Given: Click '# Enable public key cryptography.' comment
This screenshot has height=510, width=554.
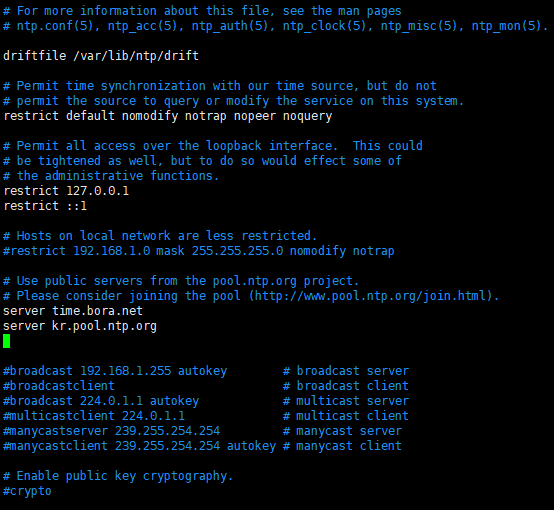Looking at the screenshot, I should click(118, 476).
